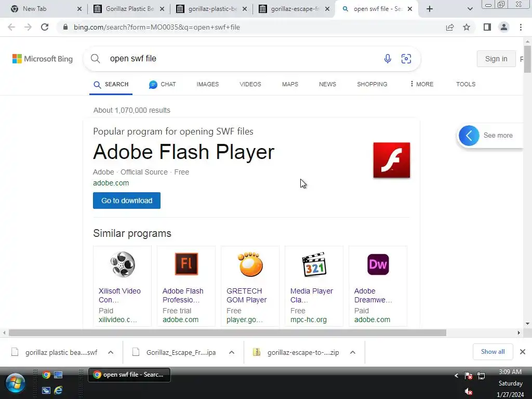Open Windows Start menu
This screenshot has width=532, height=399.
tap(15, 383)
